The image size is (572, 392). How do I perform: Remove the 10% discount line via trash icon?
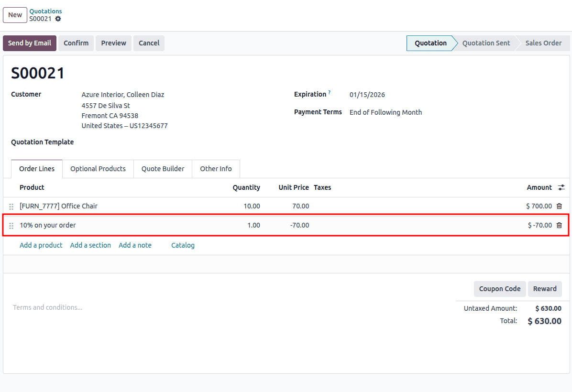(559, 225)
